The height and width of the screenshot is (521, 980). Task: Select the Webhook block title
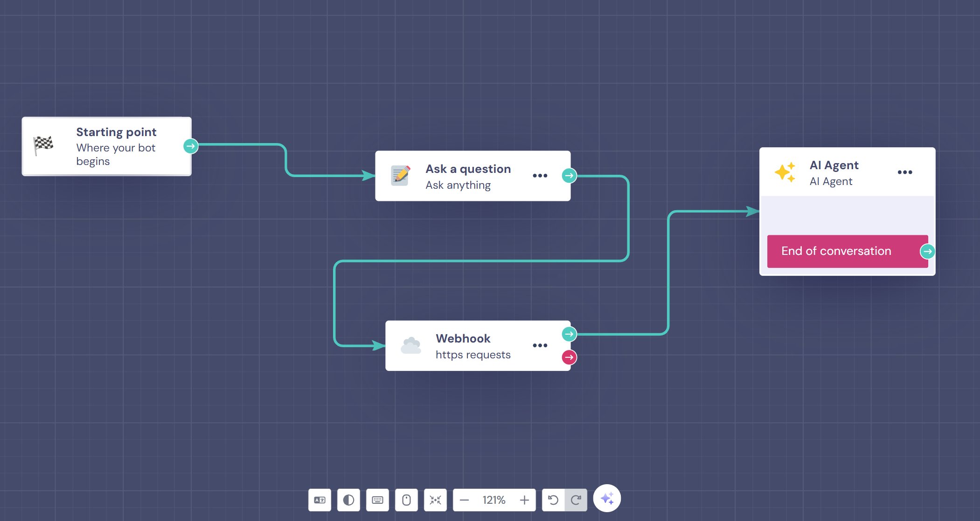(463, 338)
